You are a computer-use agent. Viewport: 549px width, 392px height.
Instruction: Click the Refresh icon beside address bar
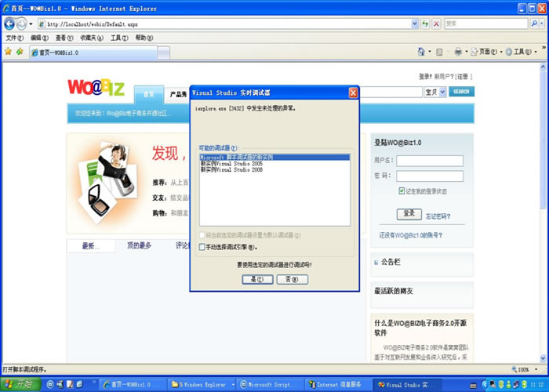(425, 24)
